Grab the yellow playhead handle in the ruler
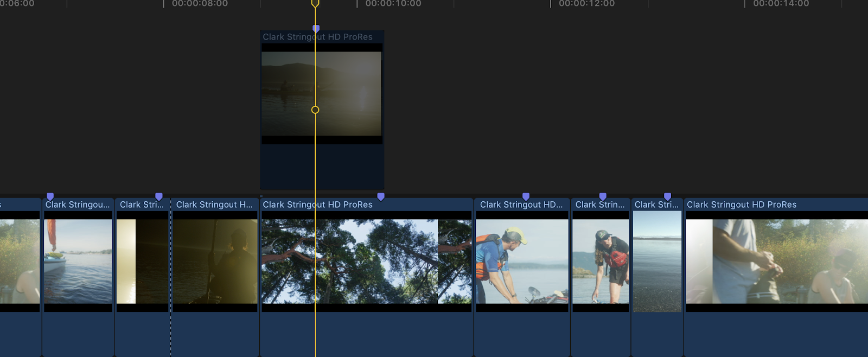The image size is (868, 357). [315, 4]
